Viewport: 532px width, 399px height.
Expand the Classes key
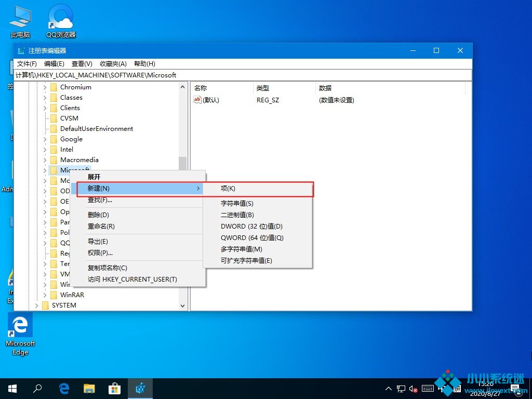[45, 98]
